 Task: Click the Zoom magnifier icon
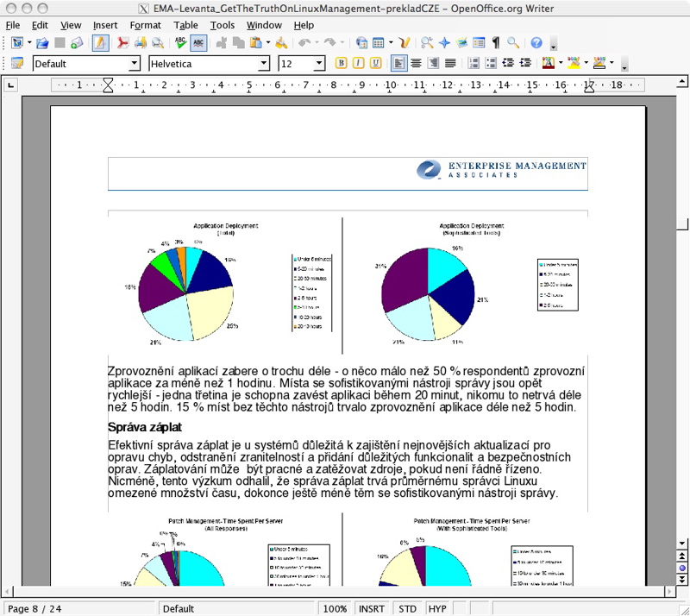tap(513, 43)
